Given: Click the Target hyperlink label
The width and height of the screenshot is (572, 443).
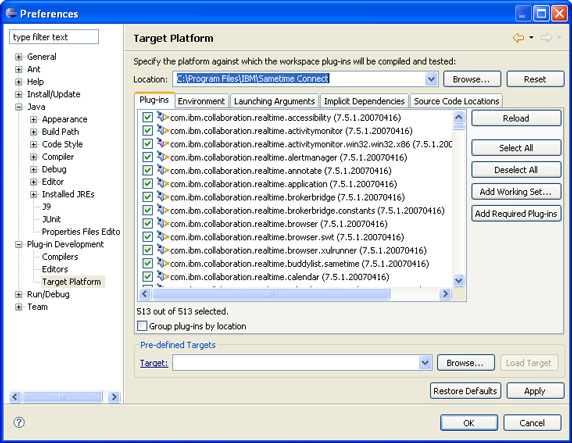Looking at the screenshot, I should pyautogui.click(x=154, y=363).
